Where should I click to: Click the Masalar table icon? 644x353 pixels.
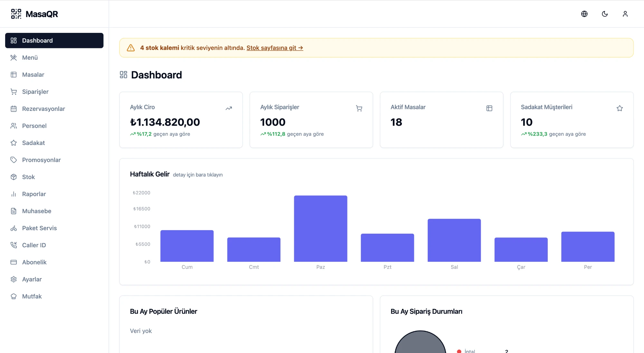pos(14,75)
